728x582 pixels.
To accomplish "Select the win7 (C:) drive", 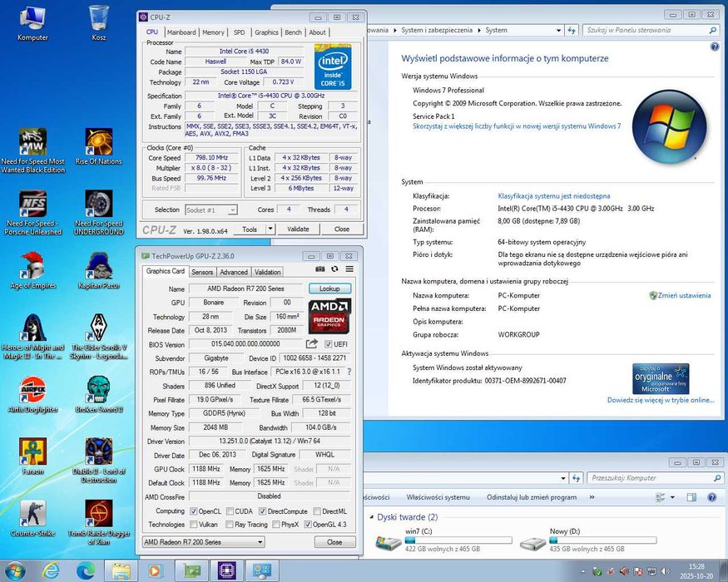I will pyautogui.click(x=443, y=540).
